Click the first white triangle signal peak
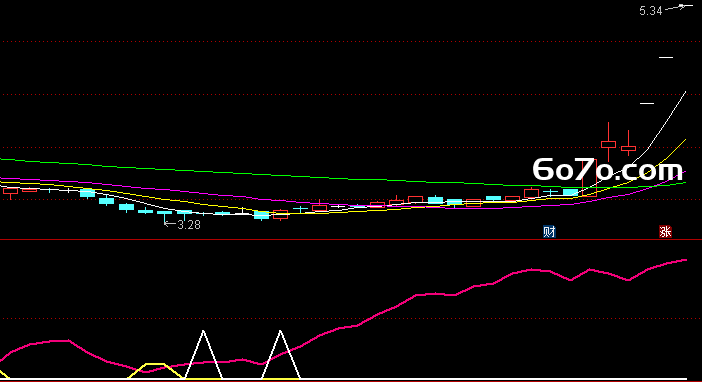The width and height of the screenshot is (702, 382). (203, 332)
